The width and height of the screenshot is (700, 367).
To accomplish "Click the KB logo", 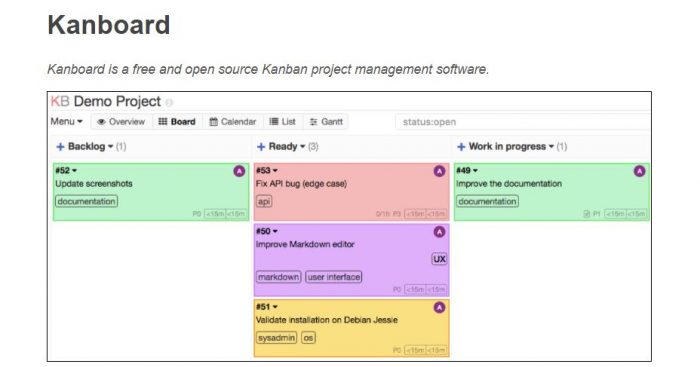I will (x=60, y=102).
